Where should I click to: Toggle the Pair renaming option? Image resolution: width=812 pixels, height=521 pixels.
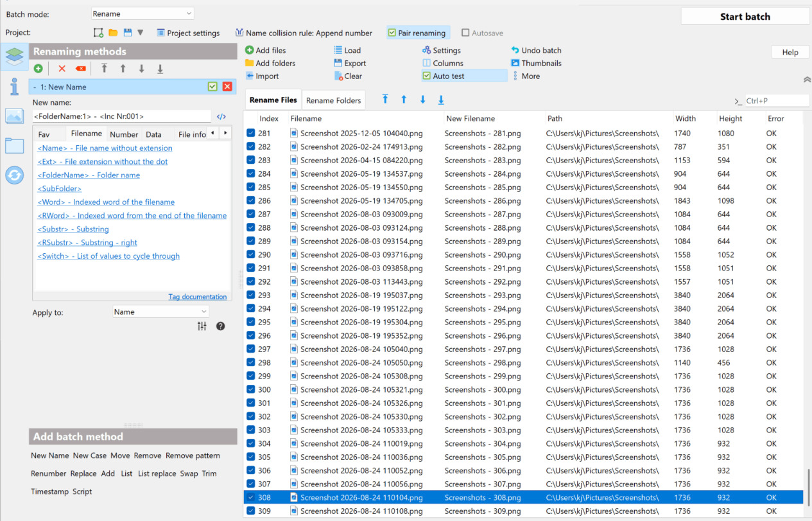point(417,33)
